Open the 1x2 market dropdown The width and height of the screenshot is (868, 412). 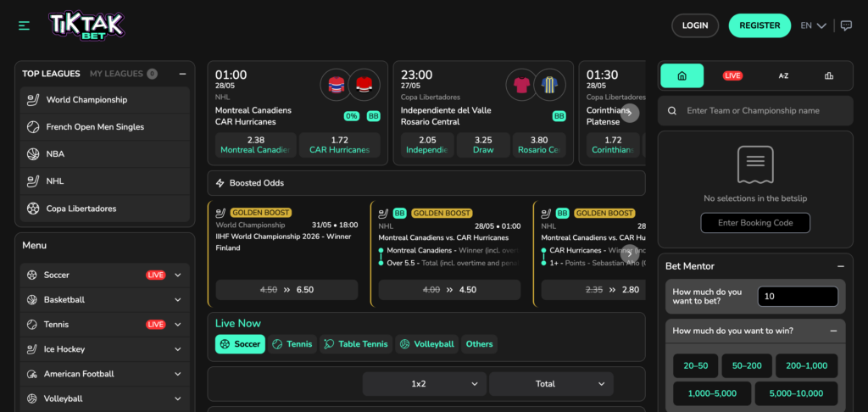coord(425,384)
